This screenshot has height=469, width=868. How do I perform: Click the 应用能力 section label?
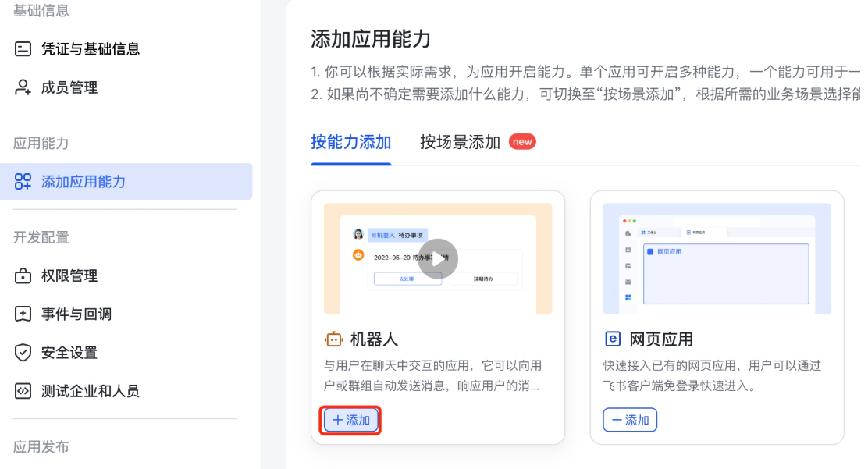pos(41,144)
